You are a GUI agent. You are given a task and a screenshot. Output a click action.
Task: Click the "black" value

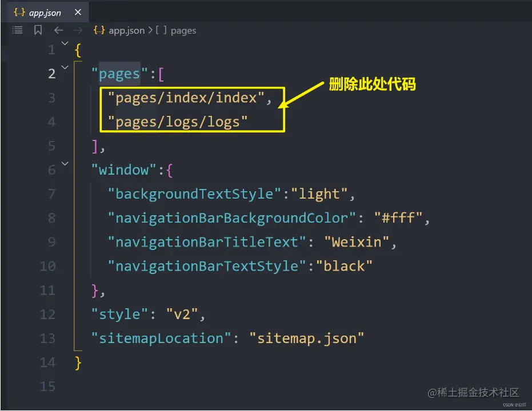point(344,267)
